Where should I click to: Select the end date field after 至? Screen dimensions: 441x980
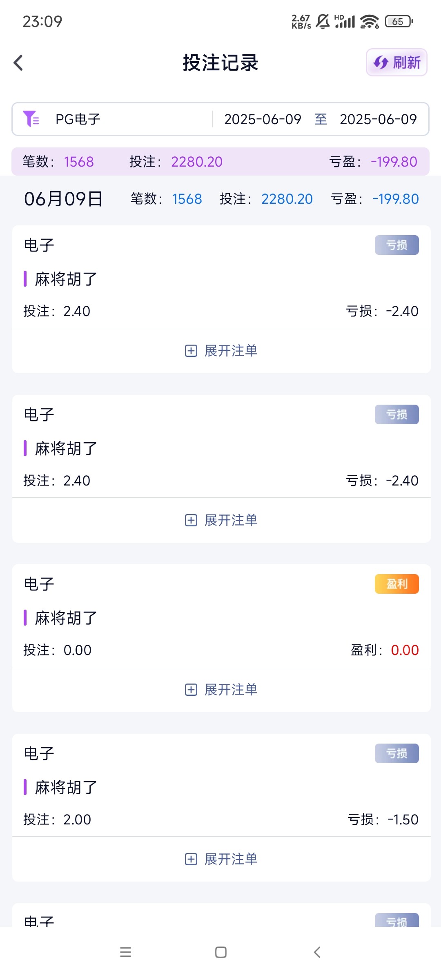[378, 119]
